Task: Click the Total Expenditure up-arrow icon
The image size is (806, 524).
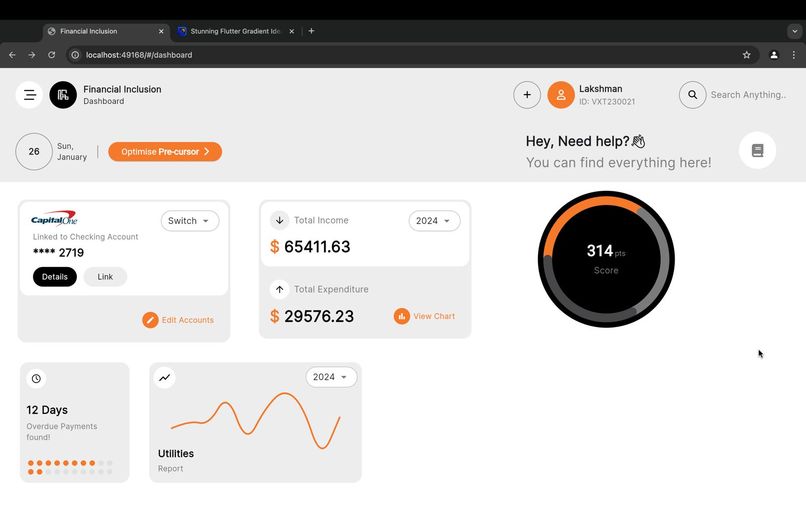Action: point(280,289)
